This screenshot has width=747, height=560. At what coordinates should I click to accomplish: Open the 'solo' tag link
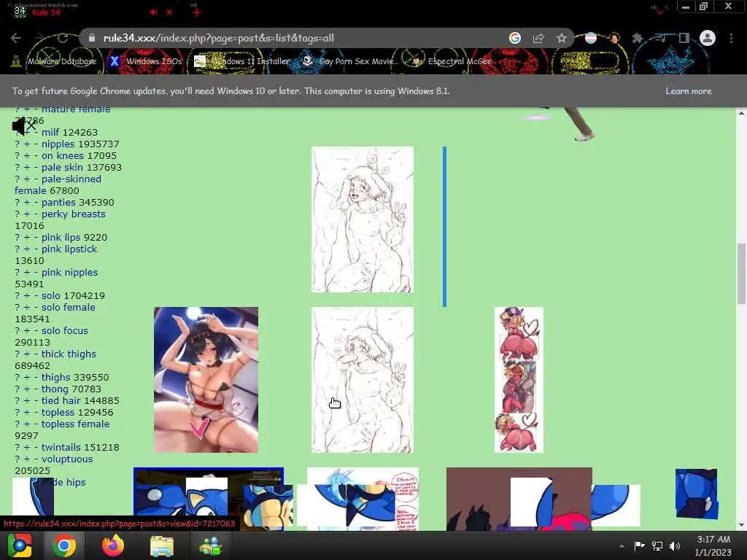pos(51,295)
